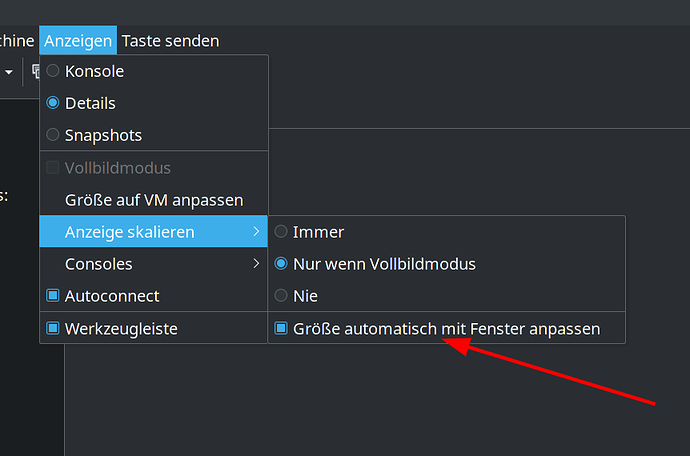Click the submenu arrow next to Consoles

click(x=256, y=264)
